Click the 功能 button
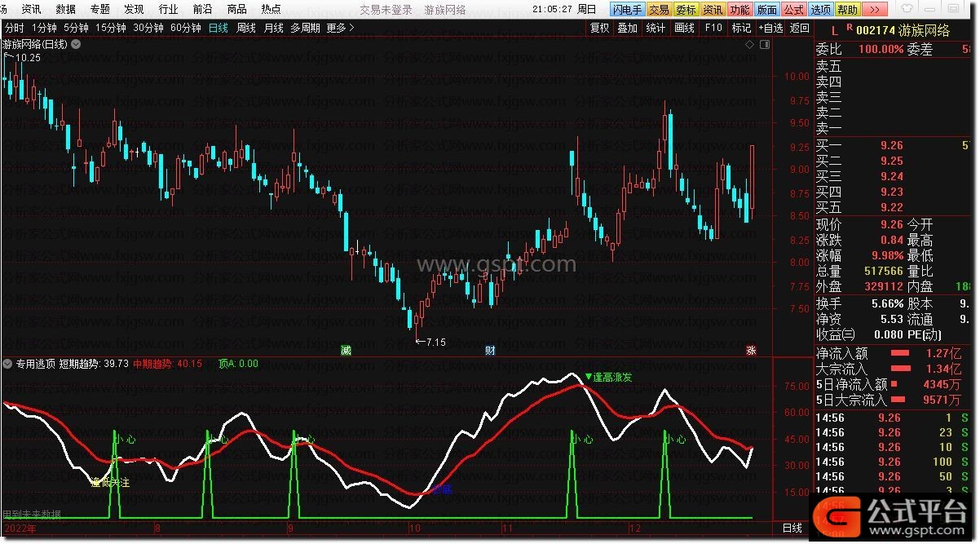Image resolution: width=980 pixels, height=544 pixels. 739,10
